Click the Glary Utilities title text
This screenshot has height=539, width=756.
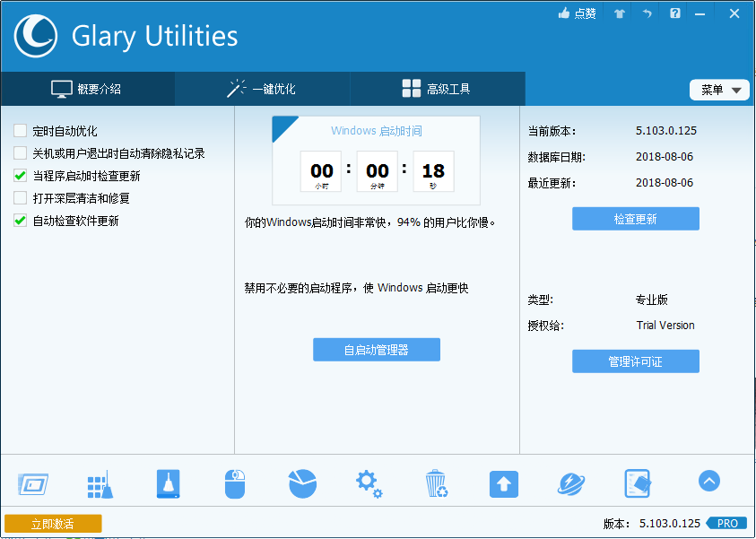(x=155, y=37)
